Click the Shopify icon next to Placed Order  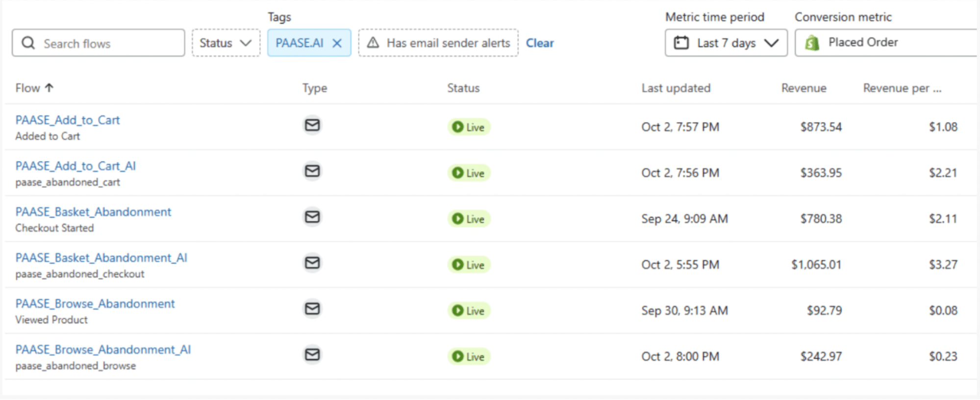[812, 43]
